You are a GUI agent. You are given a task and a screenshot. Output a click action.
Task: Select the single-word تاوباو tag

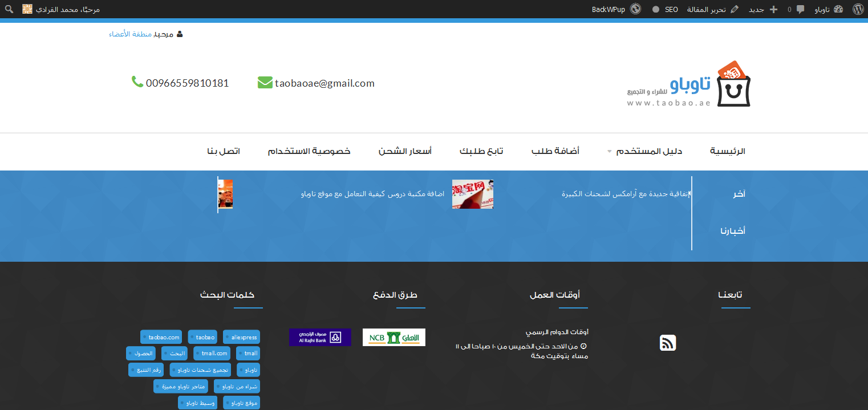click(x=248, y=370)
